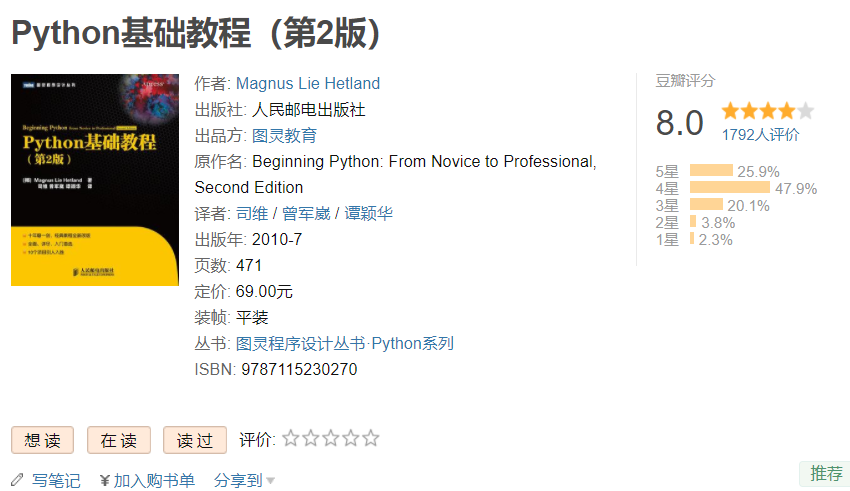Mark the book as 在读
Screen dimensions: 850x491
[x=119, y=440]
